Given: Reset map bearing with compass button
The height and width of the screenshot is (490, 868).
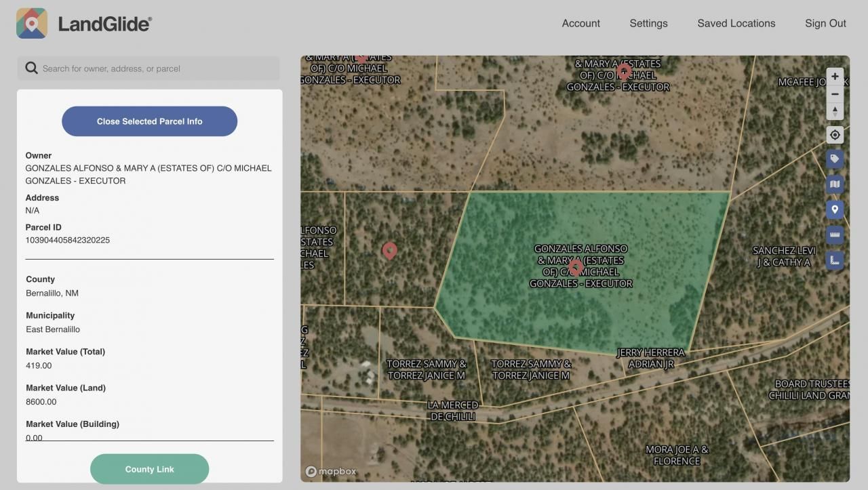Looking at the screenshot, I should tap(835, 111).
